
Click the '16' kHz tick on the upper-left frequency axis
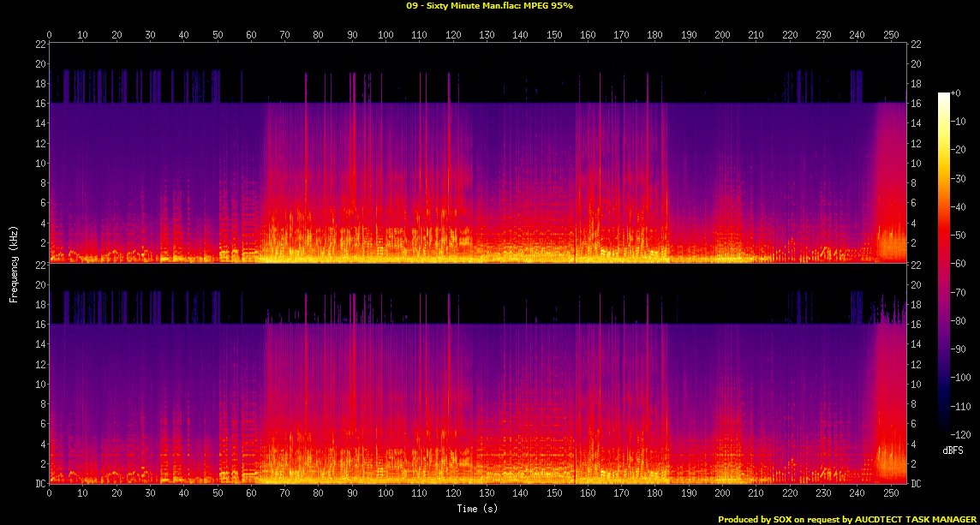point(40,104)
